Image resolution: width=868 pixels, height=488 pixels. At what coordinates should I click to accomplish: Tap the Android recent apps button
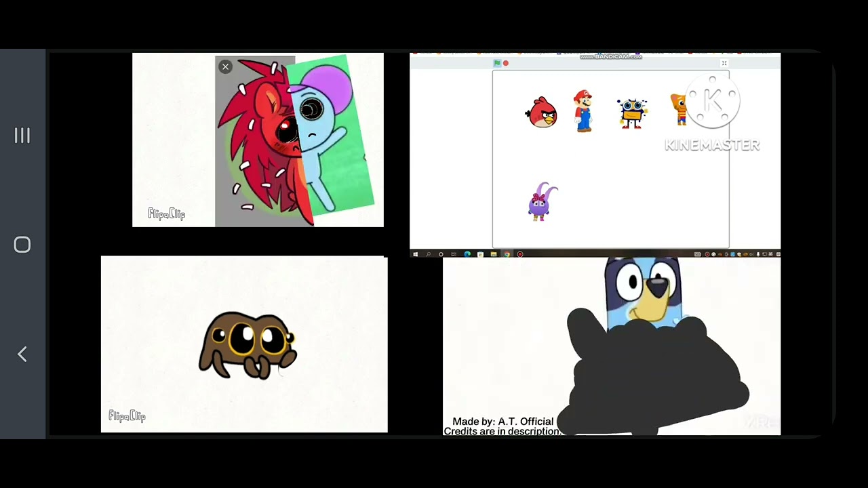22,136
